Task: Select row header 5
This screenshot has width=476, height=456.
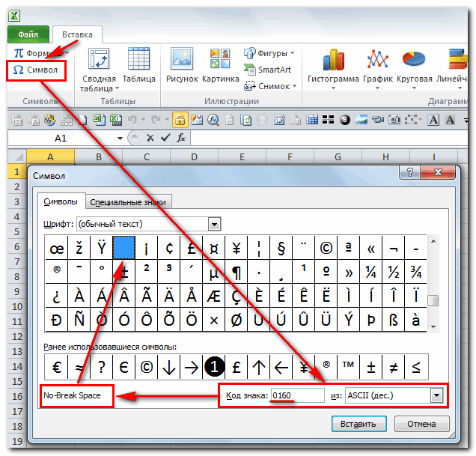Action: 17,232
